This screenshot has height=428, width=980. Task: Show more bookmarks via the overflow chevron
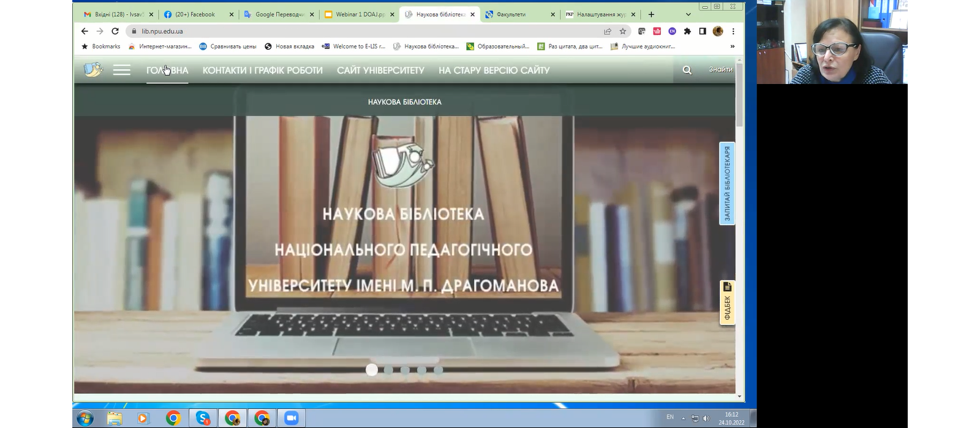pos(732,47)
